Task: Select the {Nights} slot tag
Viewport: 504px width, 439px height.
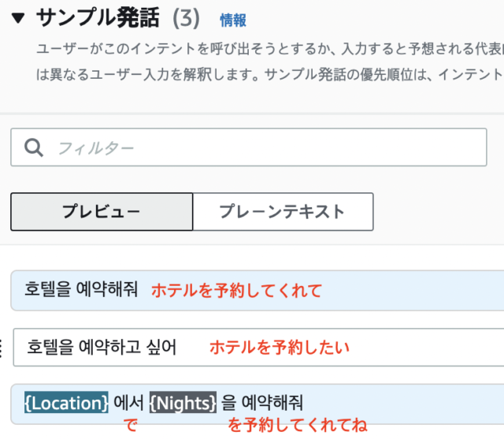Action: (183, 403)
